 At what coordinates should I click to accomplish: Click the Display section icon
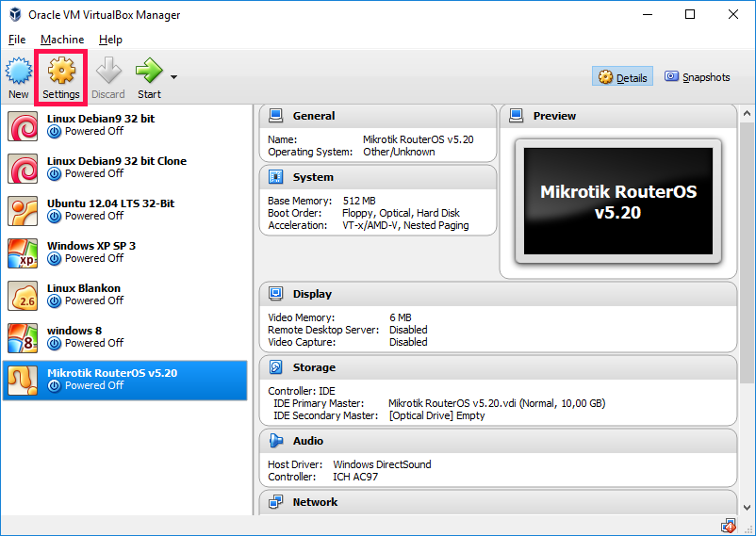[276, 294]
